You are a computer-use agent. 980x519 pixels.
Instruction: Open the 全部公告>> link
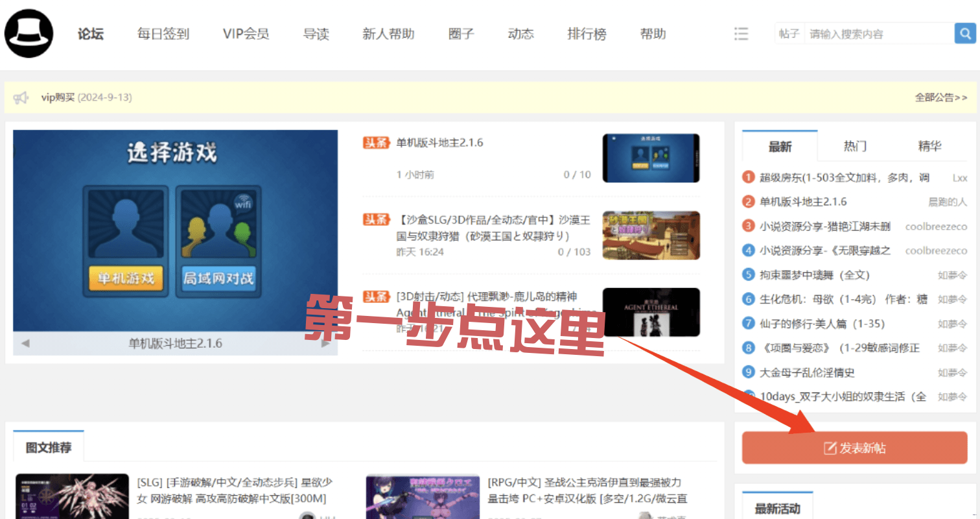940,98
